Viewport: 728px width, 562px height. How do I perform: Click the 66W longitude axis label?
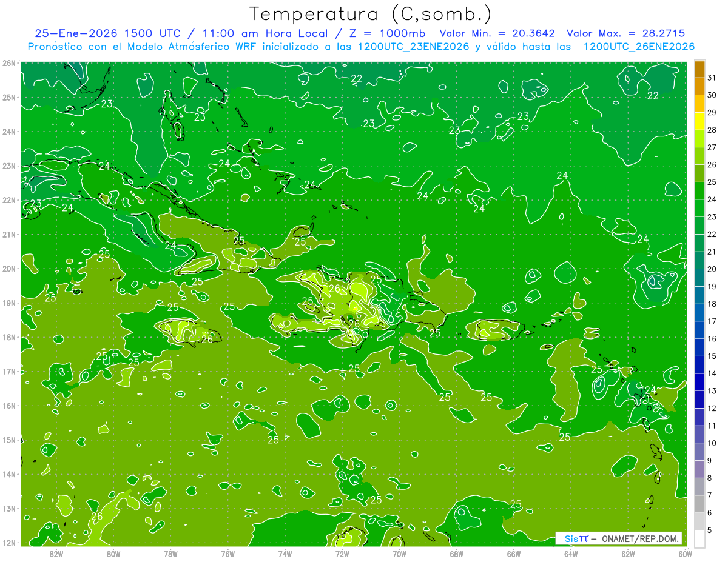point(514,554)
